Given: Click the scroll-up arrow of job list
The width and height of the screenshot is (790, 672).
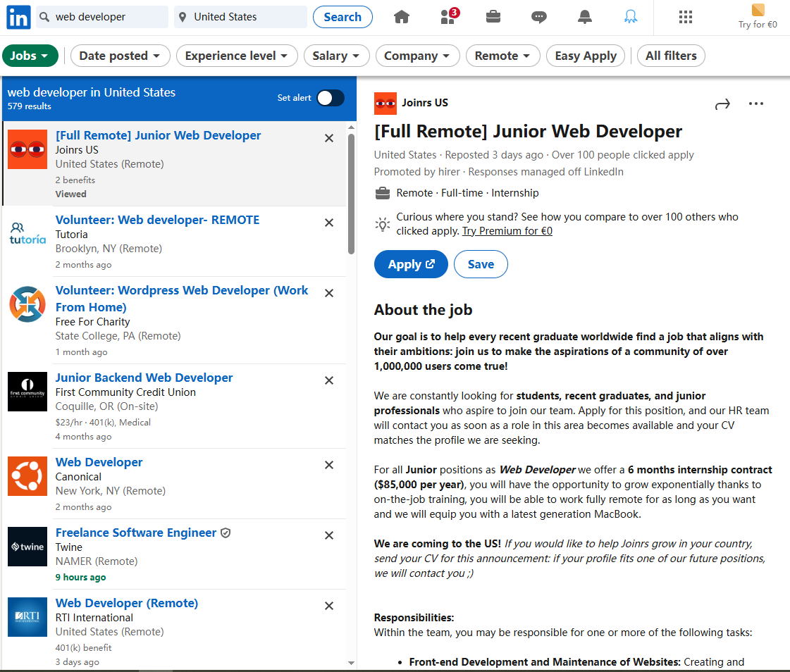Looking at the screenshot, I should click(x=351, y=128).
